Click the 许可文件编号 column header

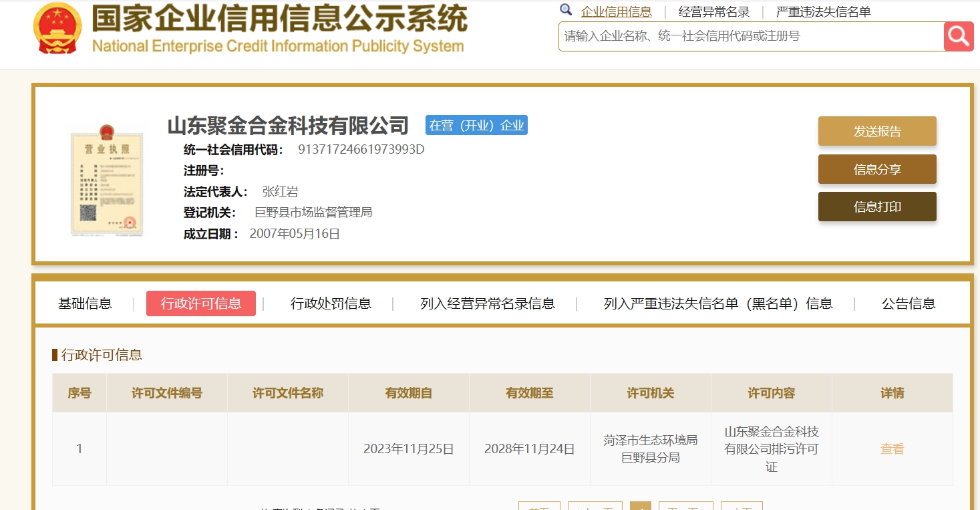[x=167, y=393]
